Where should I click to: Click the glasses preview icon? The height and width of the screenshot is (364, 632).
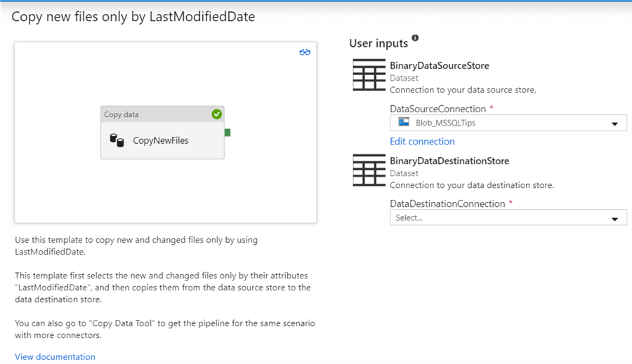305,52
